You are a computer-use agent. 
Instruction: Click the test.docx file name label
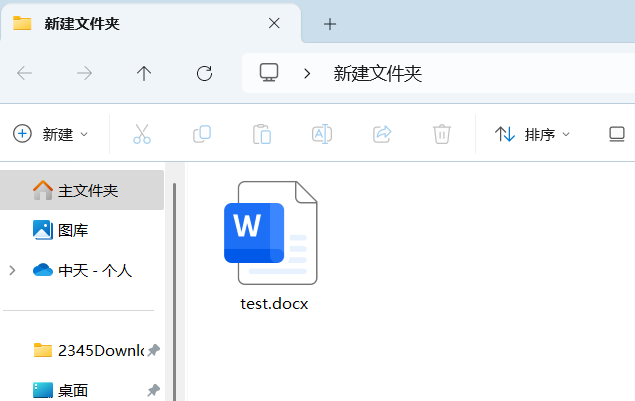[x=274, y=304]
